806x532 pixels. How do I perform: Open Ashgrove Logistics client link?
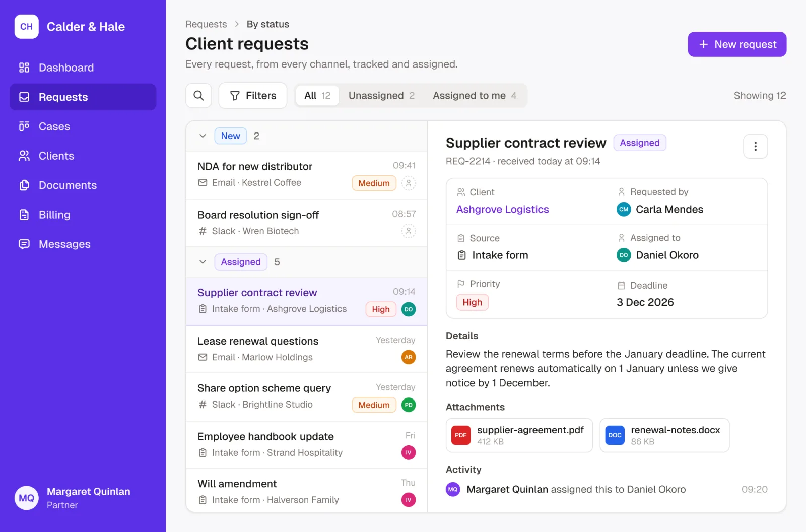click(502, 209)
